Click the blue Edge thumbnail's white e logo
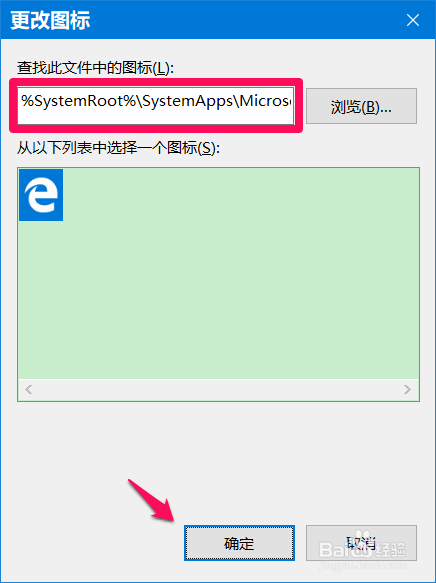 (41, 196)
